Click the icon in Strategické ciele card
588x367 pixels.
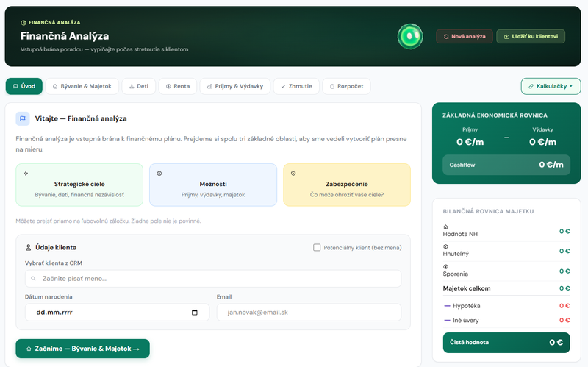(x=26, y=174)
